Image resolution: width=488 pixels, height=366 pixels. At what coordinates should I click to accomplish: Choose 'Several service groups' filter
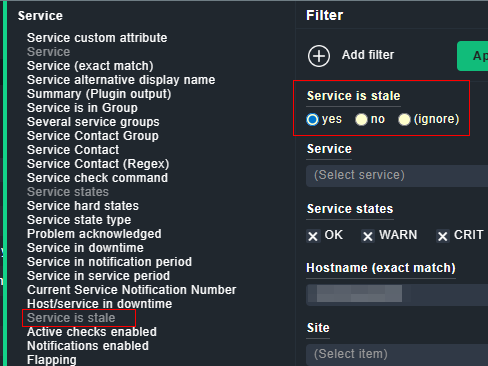coord(93,122)
